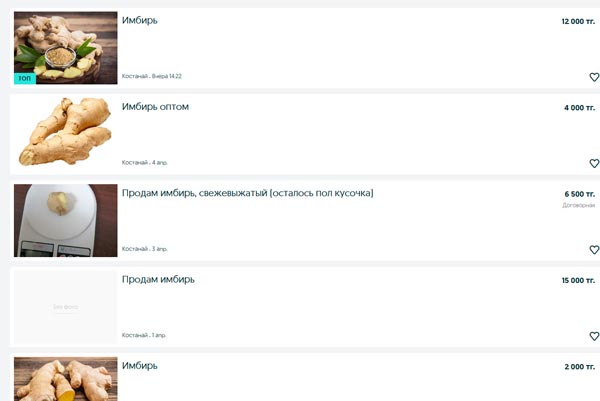Open the Имбирь оптом ginger root photo
This screenshot has width=600, height=401.
tap(66, 132)
